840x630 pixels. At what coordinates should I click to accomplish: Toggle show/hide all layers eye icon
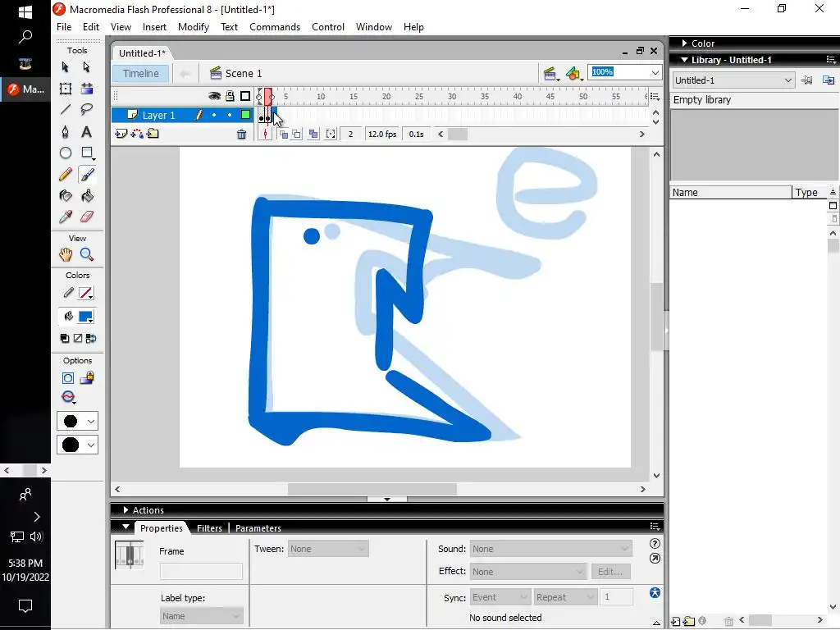[214, 97]
